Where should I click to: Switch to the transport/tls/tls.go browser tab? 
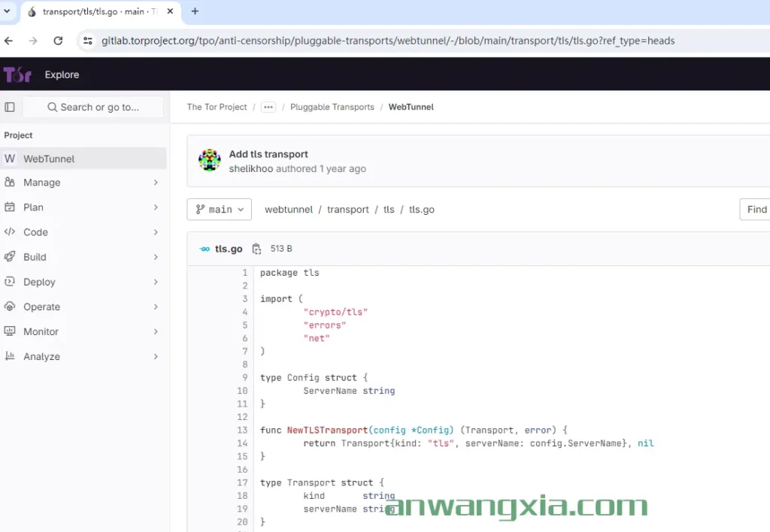coord(100,11)
